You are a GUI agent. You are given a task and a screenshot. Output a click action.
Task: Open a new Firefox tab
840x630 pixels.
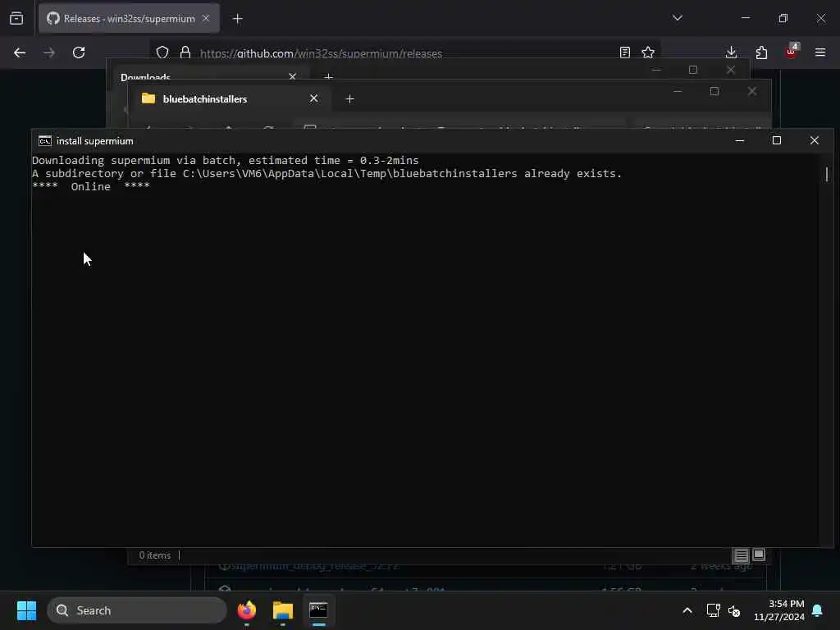pyautogui.click(x=238, y=19)
